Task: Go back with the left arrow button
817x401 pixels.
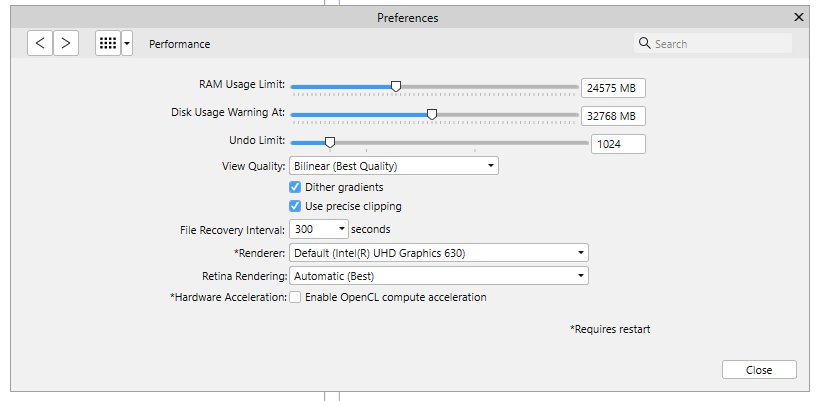Action: point(40,43)
